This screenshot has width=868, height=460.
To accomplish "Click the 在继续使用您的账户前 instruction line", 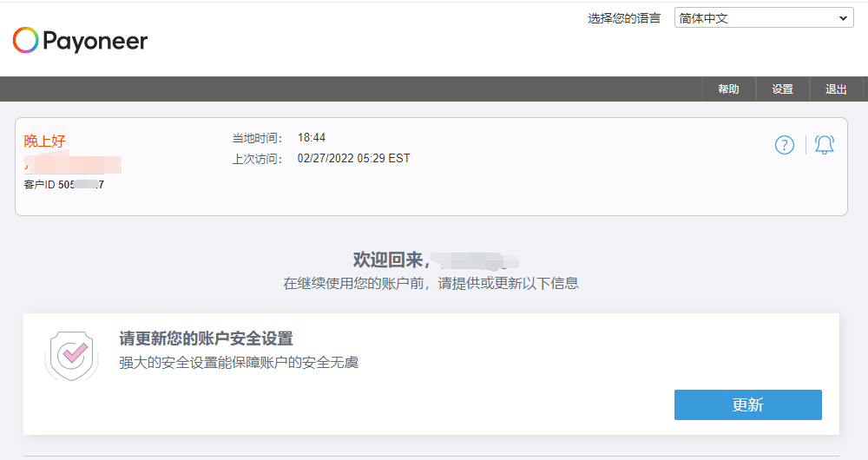I will [x=431, y=283].
